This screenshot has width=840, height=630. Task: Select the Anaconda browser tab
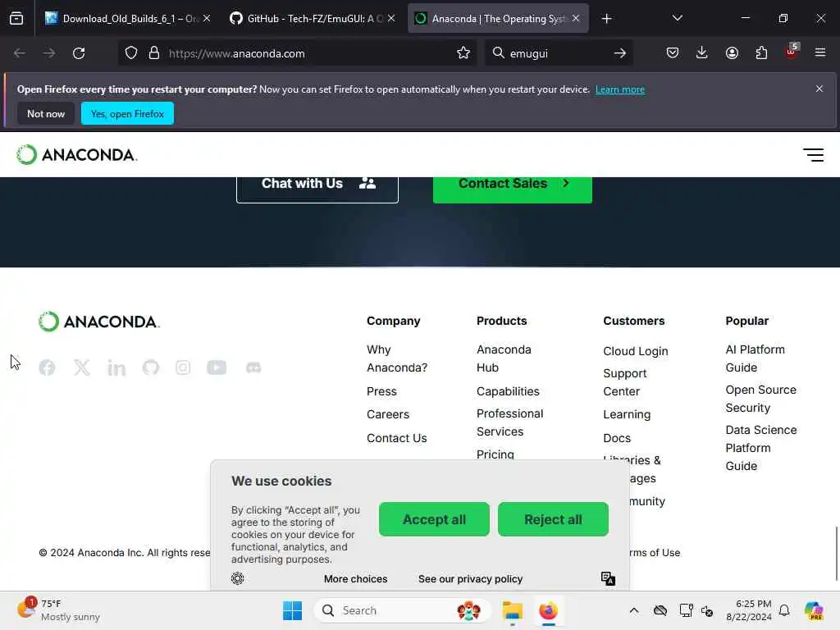(x=498, y=19)
